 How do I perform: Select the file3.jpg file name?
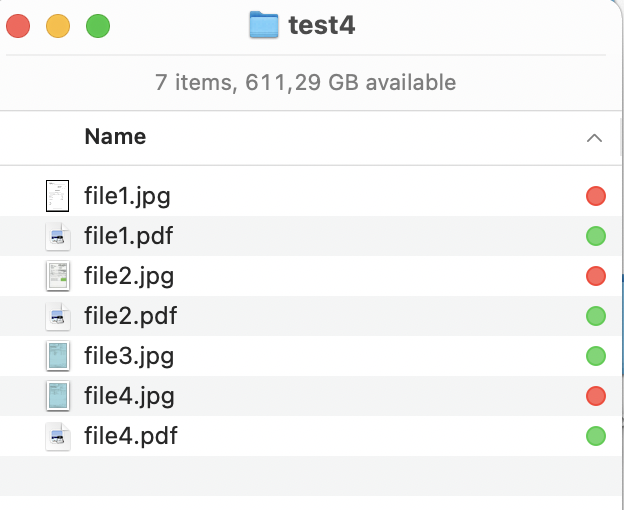pyautogui.click(x=129, y=356)
